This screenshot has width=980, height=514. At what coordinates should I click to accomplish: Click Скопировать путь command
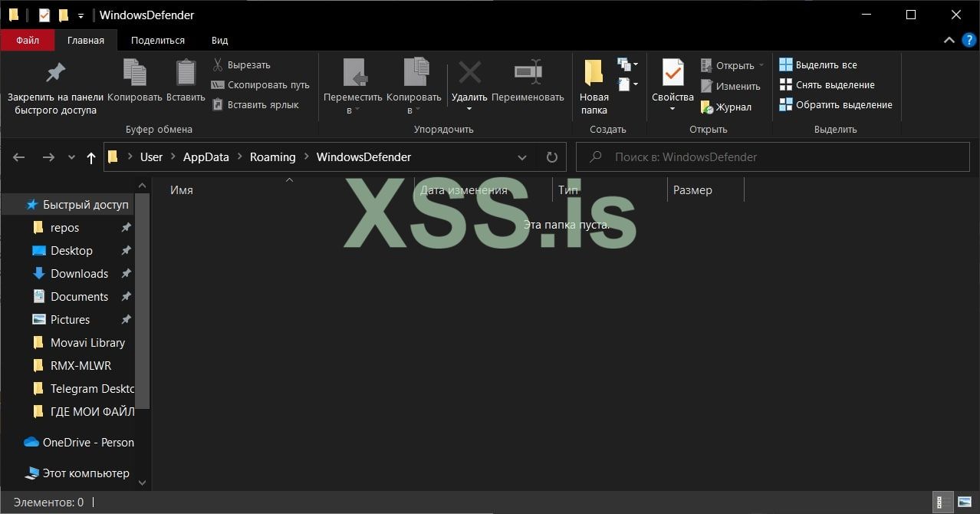pyautogui.click(x=260, y=85)
